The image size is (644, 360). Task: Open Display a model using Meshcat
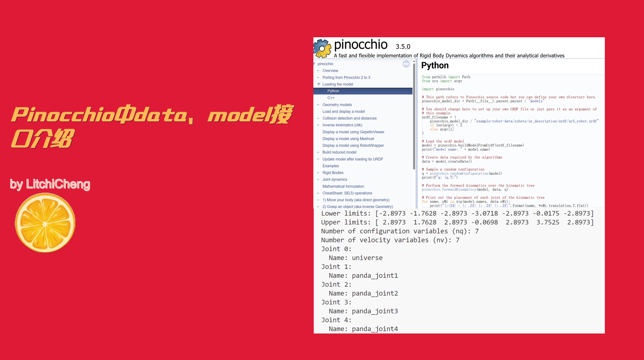point(348,139)
